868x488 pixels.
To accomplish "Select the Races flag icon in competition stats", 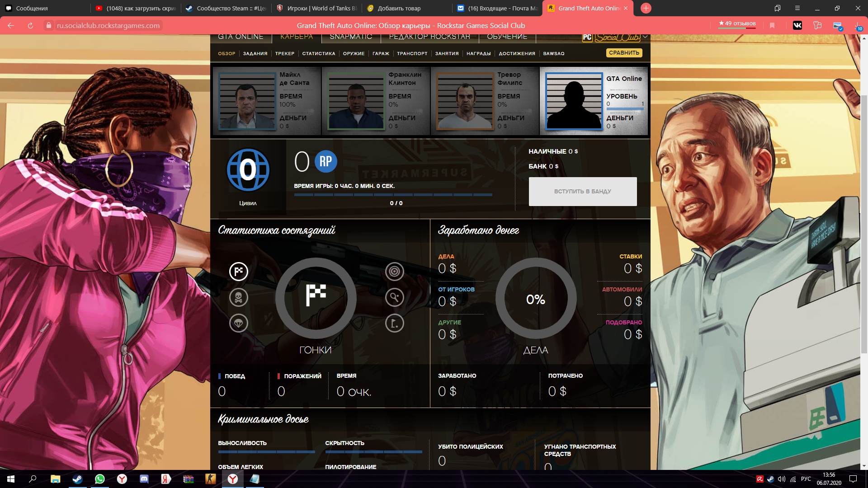I will point(239,272).
